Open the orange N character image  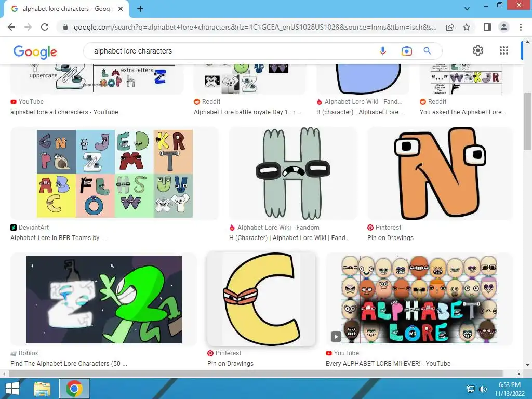(x=440, y=174)
